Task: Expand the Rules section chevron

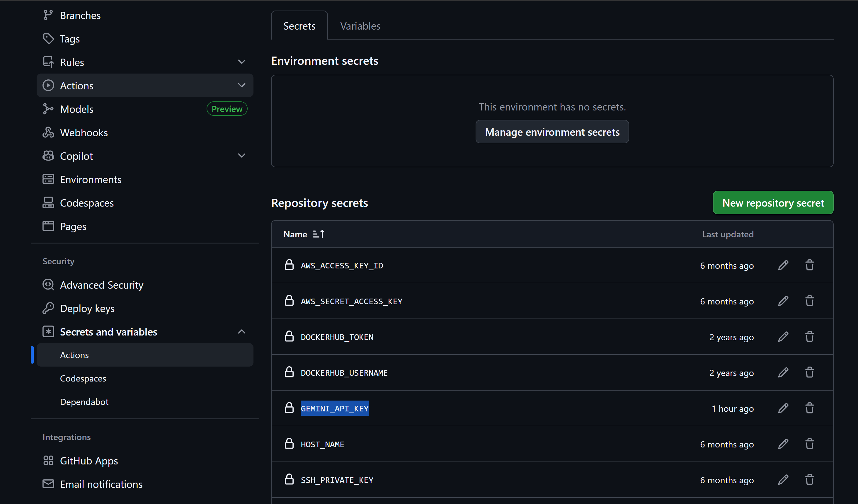Action: coord(242,62)
